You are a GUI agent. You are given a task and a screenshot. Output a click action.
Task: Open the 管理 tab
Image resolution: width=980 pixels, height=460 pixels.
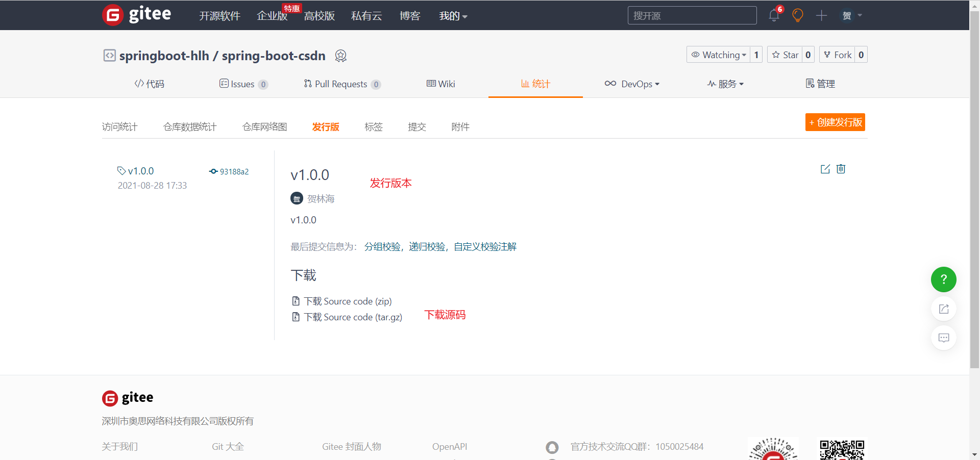point(820,84)
